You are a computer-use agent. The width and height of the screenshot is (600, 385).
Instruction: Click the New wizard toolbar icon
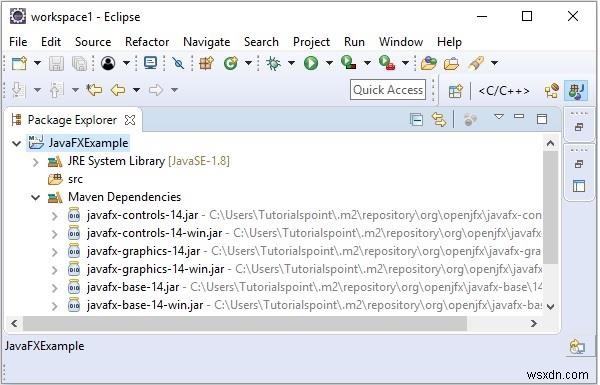click(x=20, y=63)
